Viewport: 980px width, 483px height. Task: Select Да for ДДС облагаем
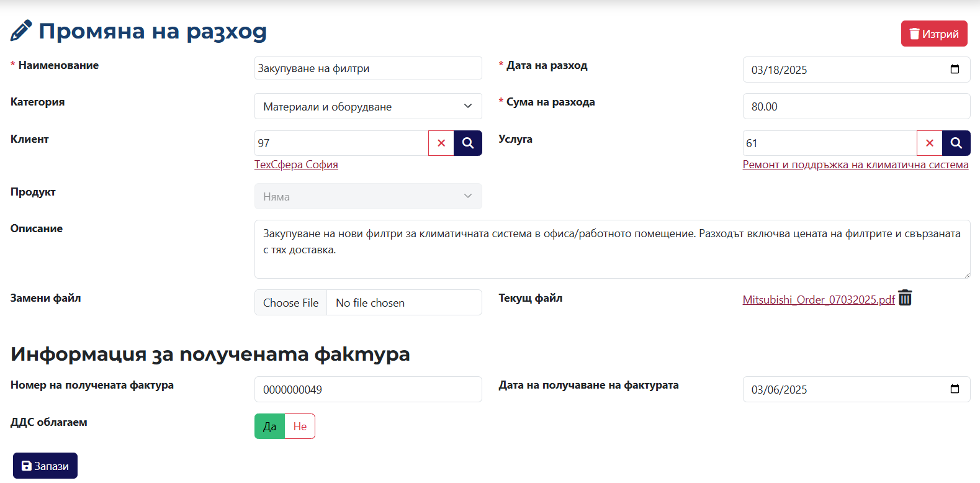[x=269, y=427]
